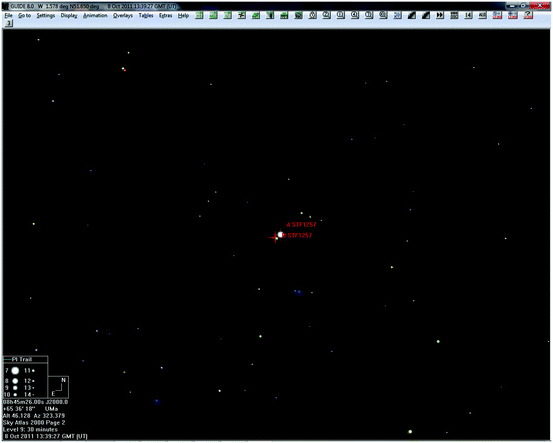
Task: Open the Settings menu
Action: (46, 16)
